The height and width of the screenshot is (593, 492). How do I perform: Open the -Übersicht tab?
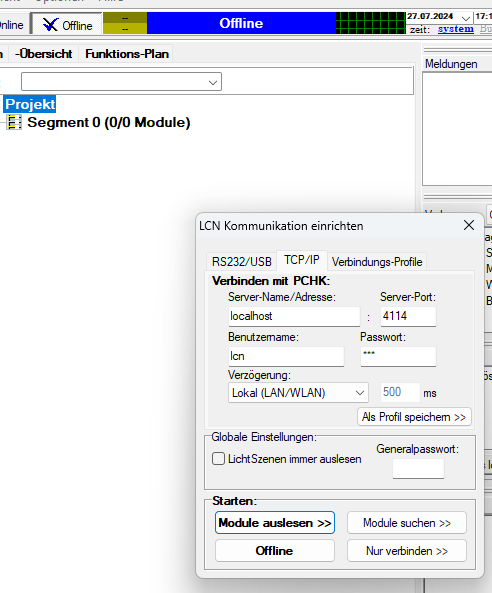pyautogui.click(x=43, y=54)
